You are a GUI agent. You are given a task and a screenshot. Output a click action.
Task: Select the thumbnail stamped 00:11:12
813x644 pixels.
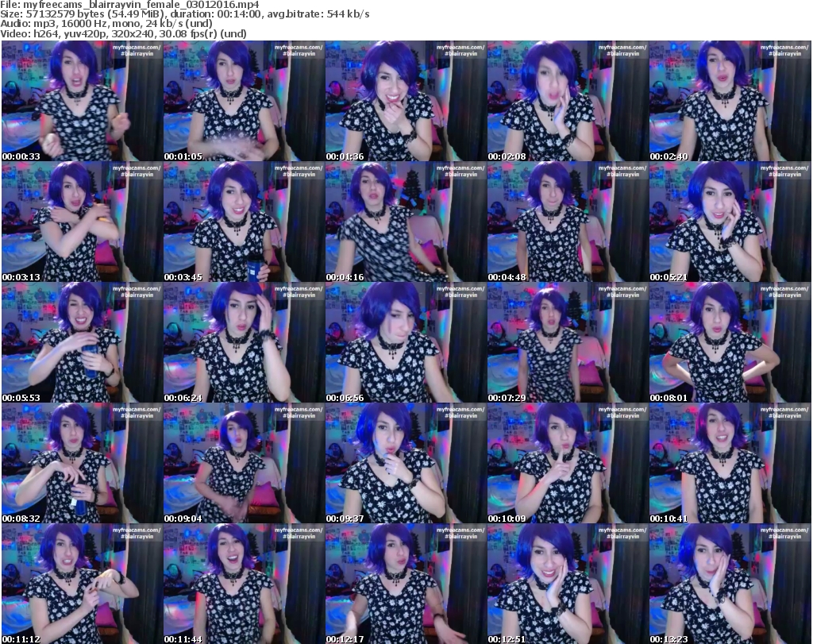[82, 584]
